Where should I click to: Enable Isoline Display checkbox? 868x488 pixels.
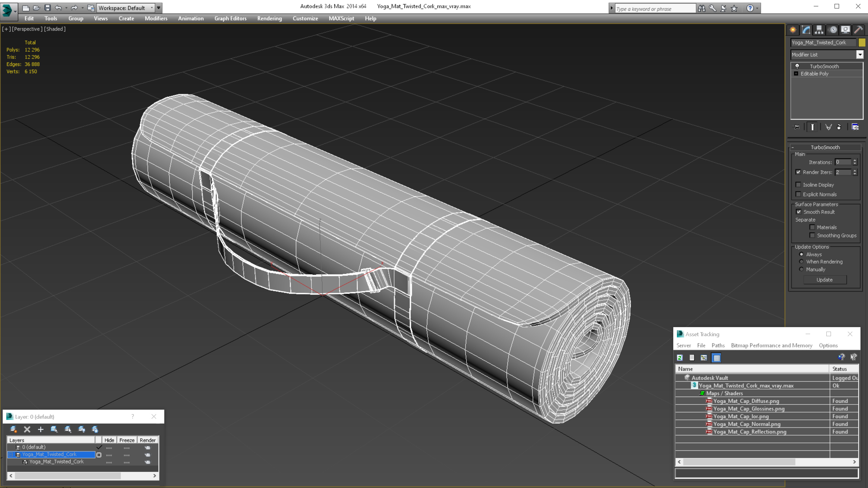798,185
